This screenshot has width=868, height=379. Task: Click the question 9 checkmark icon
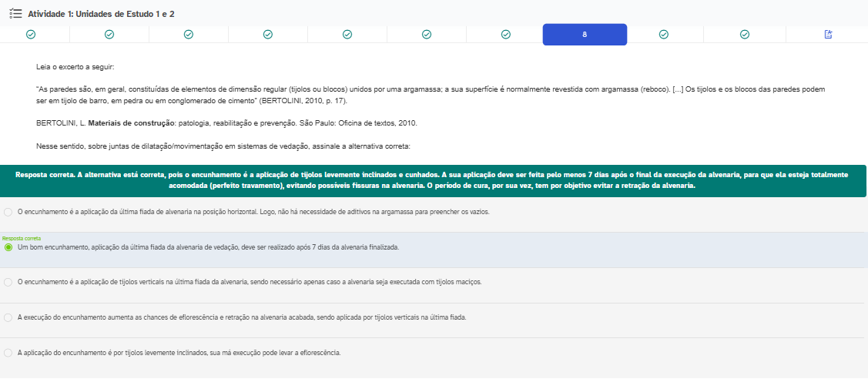click(x=664, y=35)
